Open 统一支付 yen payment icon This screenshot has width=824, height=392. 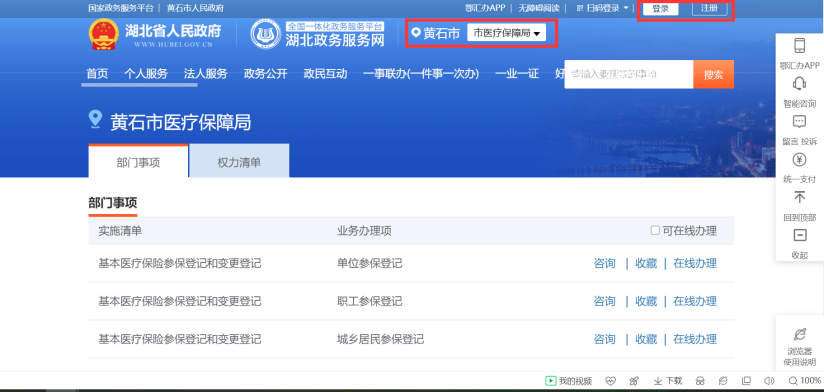pos(799,160)
